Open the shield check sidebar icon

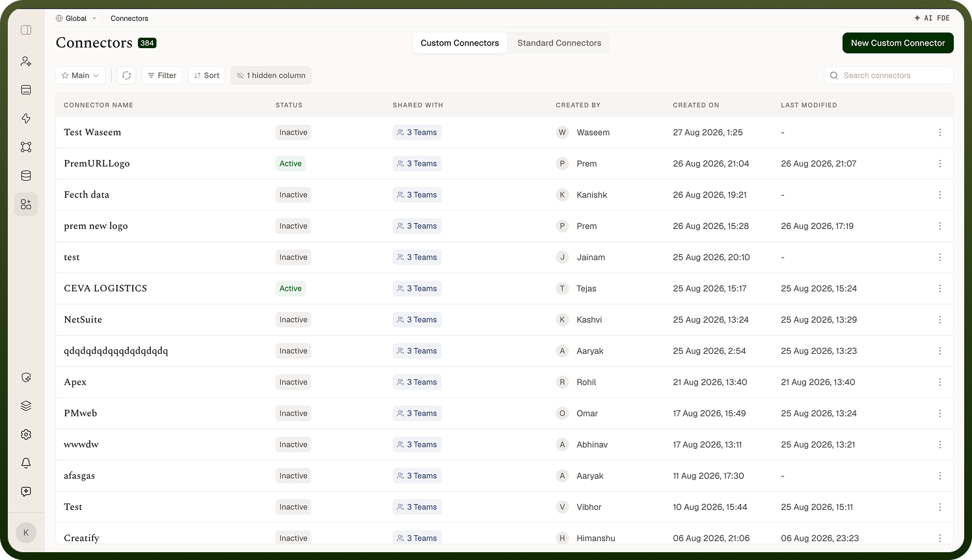click(x=26, y=377)
